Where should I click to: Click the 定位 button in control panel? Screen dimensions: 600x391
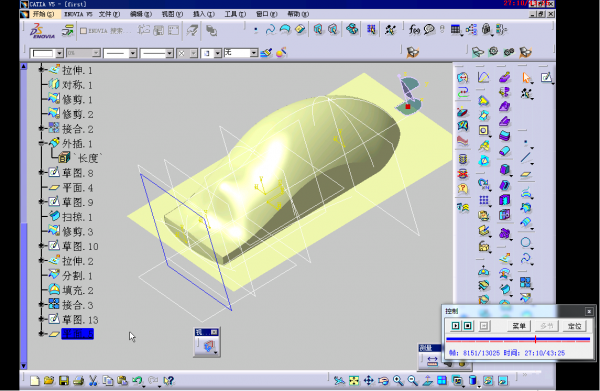pos(574,326)
